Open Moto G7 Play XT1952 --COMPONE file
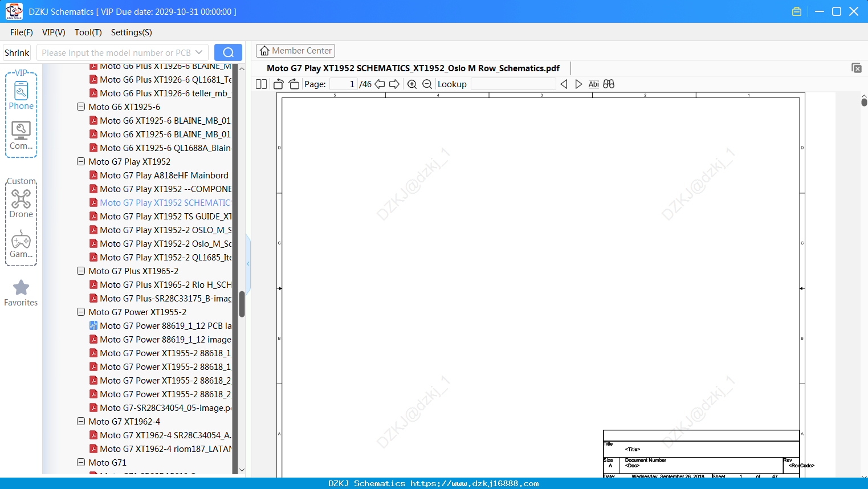The image size is (868, 489). (x=160, y=189)
